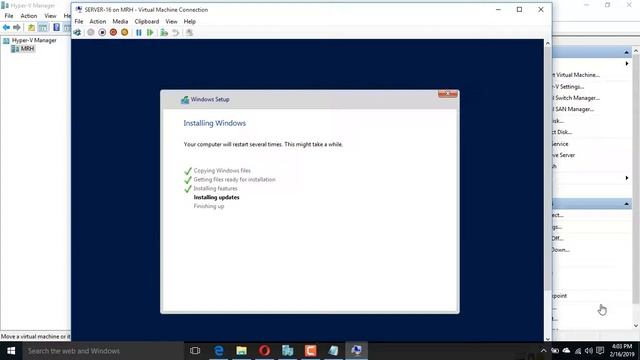The image size is (640, 360).
Task: Open the File menu in Virtual Machine Connection
Action: pyautogui.click(x=79, y=21)
